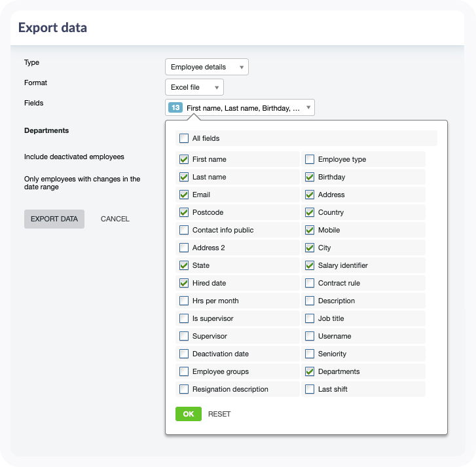Untick the City field
The height and width of the screenshot is (467, 476).
point(310,248)
